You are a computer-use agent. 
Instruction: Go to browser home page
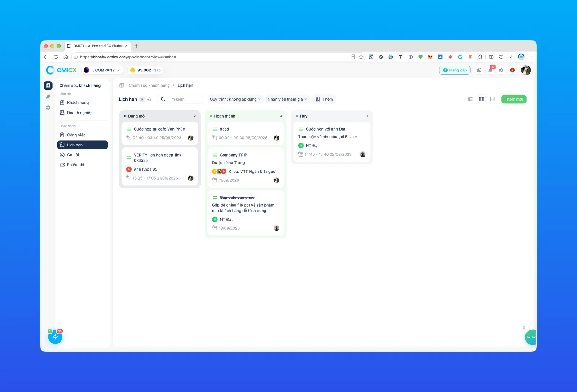[66, 57]
